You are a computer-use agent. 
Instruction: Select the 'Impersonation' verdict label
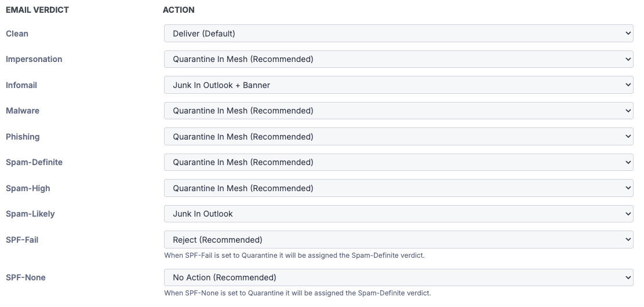[34, 59]
